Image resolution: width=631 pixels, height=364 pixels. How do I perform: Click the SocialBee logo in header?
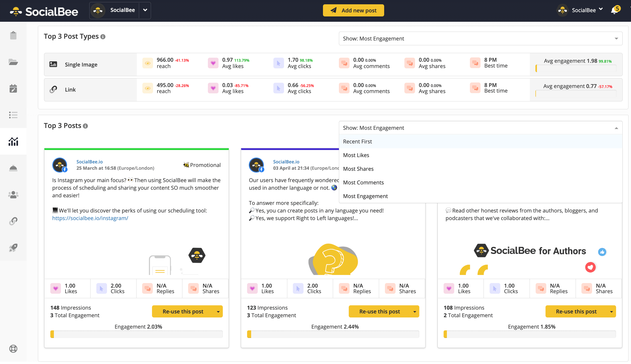pos(44,11)
